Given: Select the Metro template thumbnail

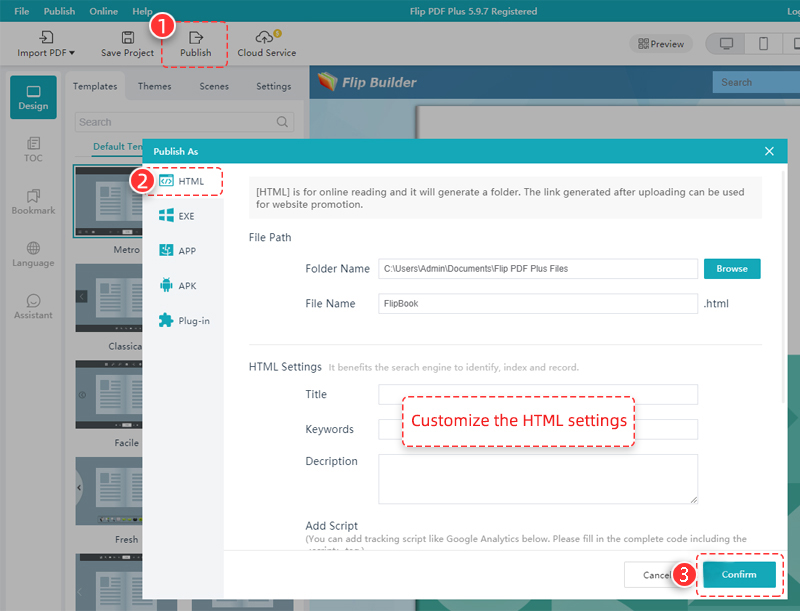Looking at the screenshot, I should 108,201.
